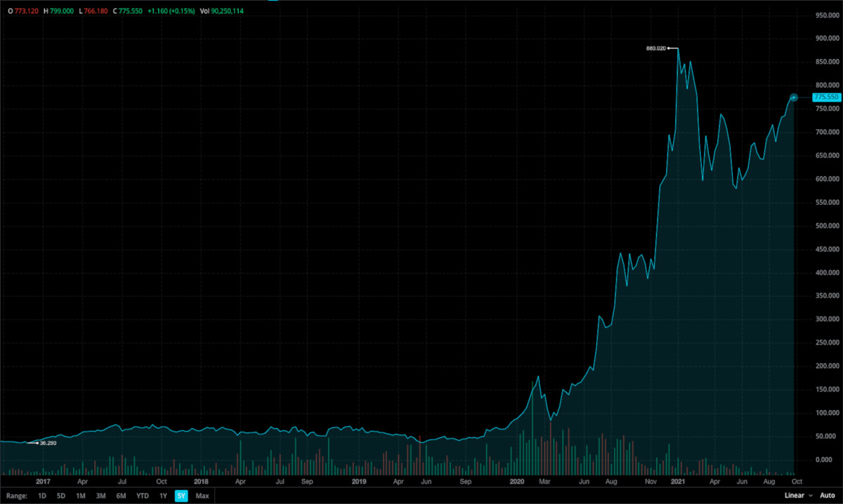Select the 1D range button

(42, 496)
